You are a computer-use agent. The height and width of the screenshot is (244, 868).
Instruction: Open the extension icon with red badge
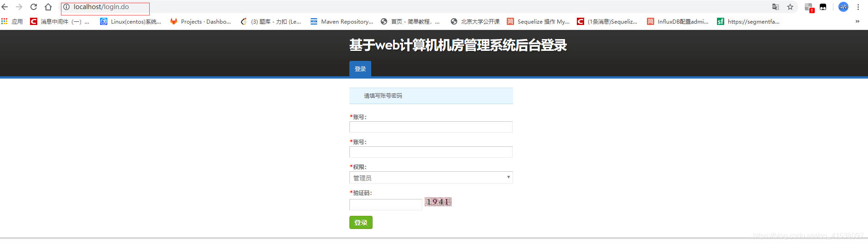809,7
